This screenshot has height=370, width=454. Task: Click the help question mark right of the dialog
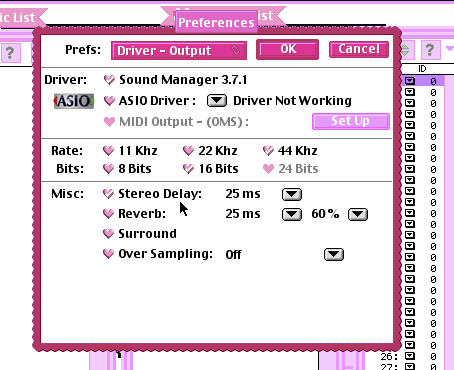[x=430, y=50]
